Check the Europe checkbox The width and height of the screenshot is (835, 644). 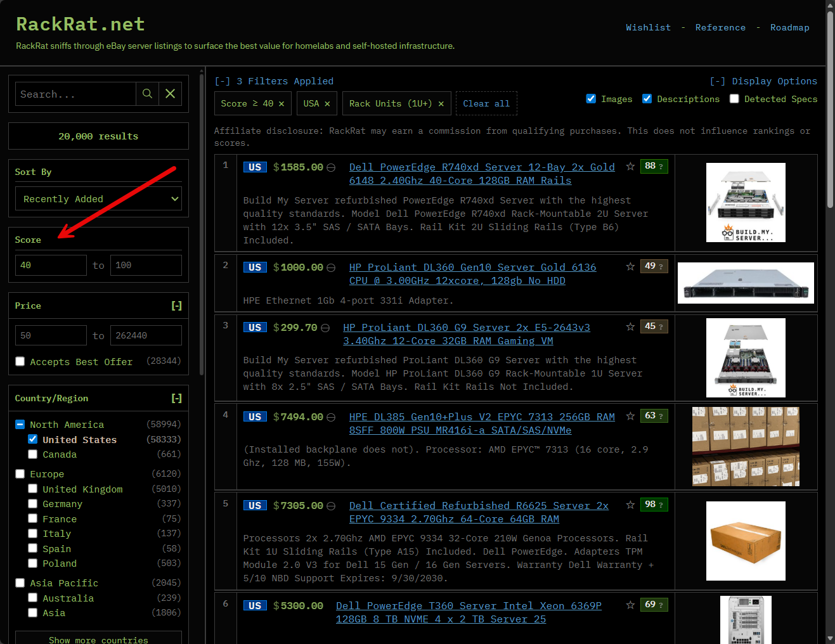(20, 473)
